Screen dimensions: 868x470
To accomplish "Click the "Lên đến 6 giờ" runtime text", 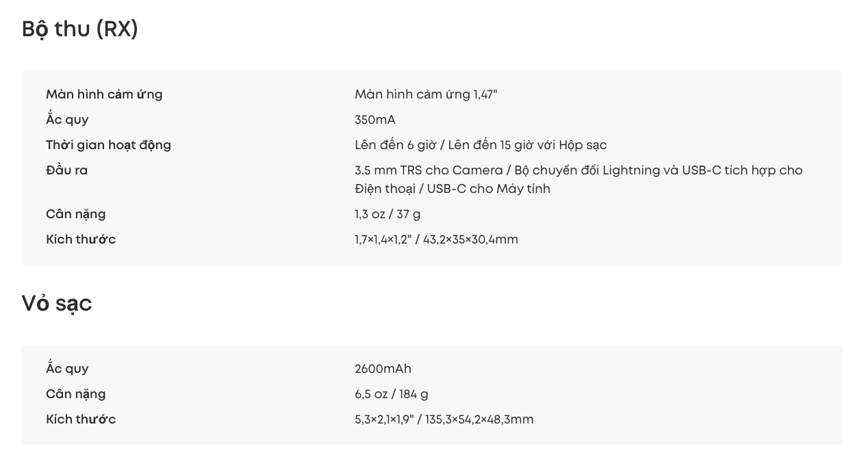I will [x=394, y=145].
